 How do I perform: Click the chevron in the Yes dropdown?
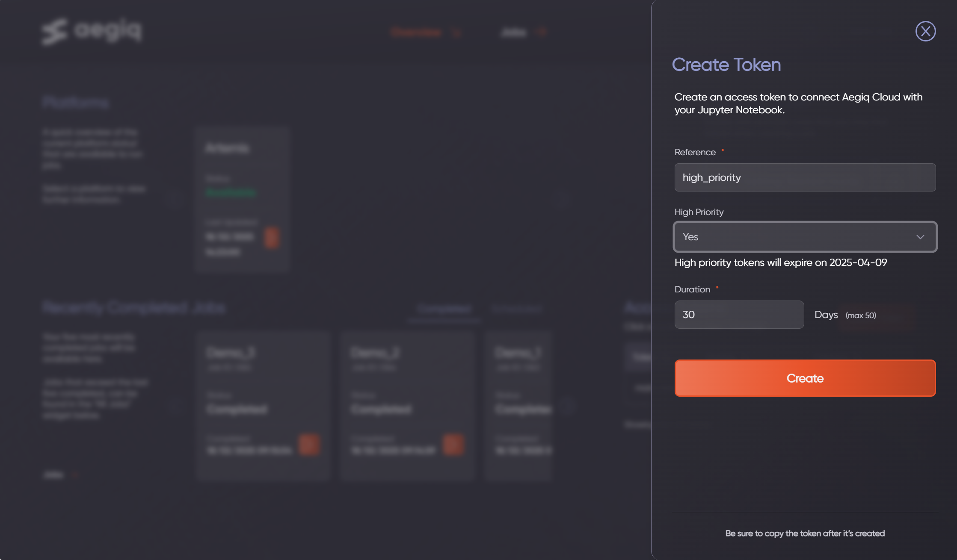pos(920,237)
